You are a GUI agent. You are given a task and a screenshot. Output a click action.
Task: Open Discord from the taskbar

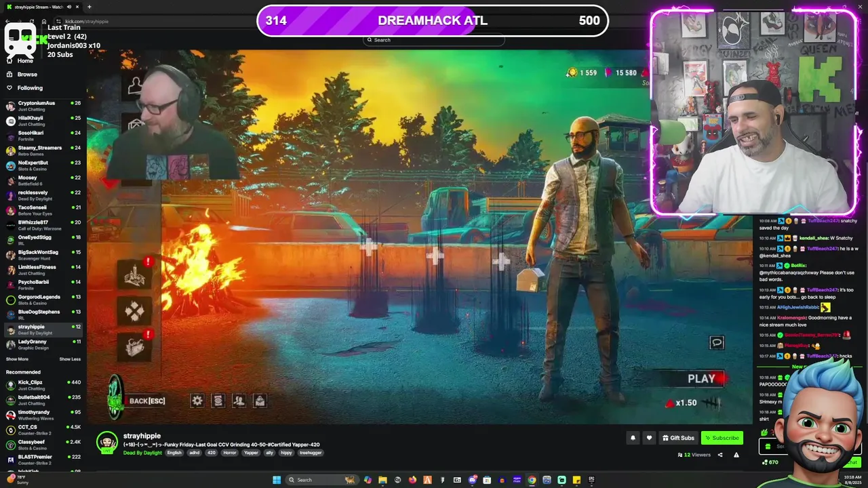[472, 480]
